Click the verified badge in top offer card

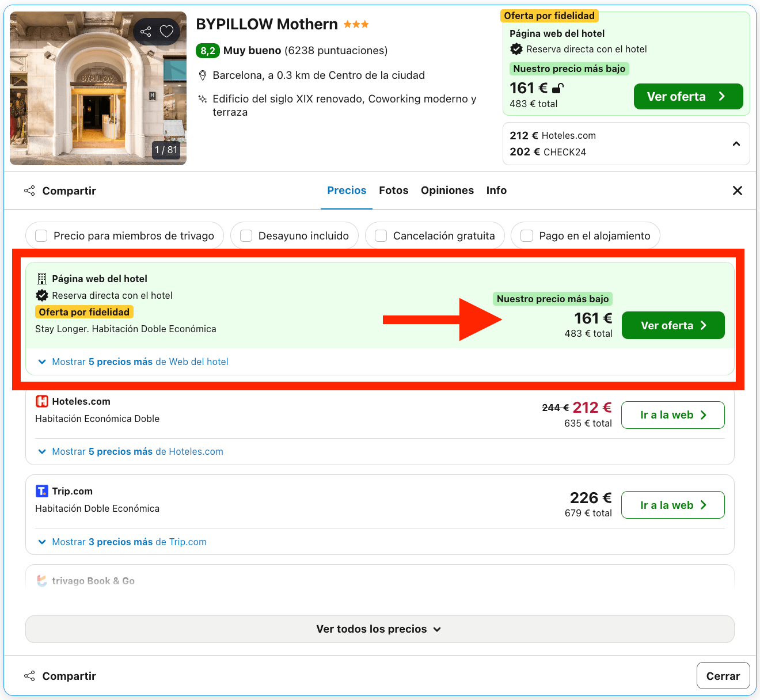[516, 49]
